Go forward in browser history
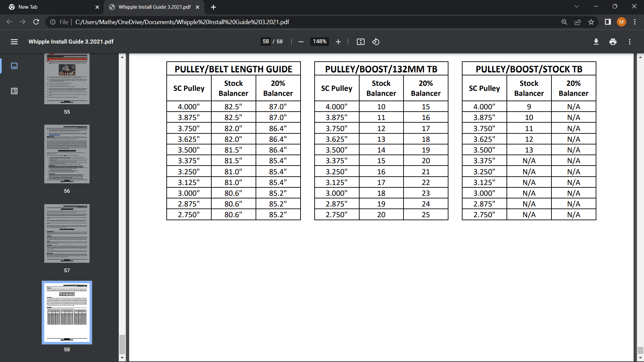The height and width of the screenshot is (362, 644). [x=22, y=22]
